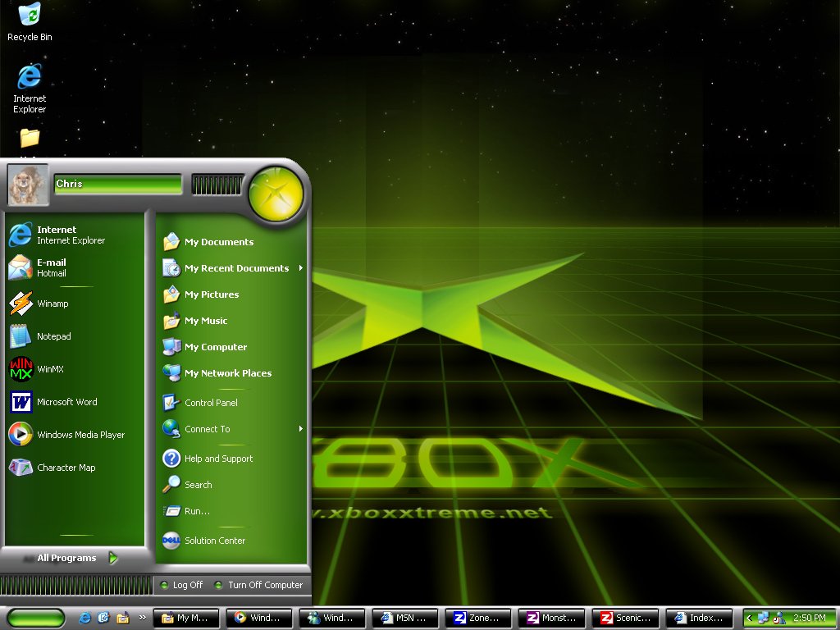Click second Quick Launch icon
Screen dimensions: 840x630
[103, 618]
